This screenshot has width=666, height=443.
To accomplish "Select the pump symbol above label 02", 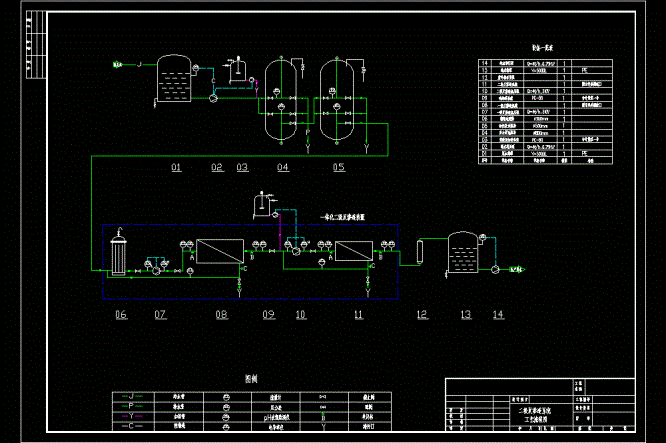I will pyautogui.click(x=213, y=98).
